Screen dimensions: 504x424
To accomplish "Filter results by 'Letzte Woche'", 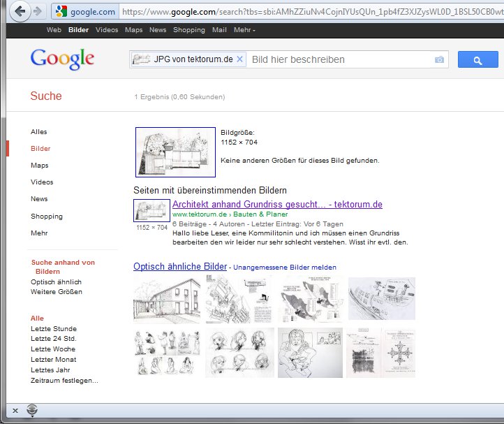I will (x=53, y=349).
